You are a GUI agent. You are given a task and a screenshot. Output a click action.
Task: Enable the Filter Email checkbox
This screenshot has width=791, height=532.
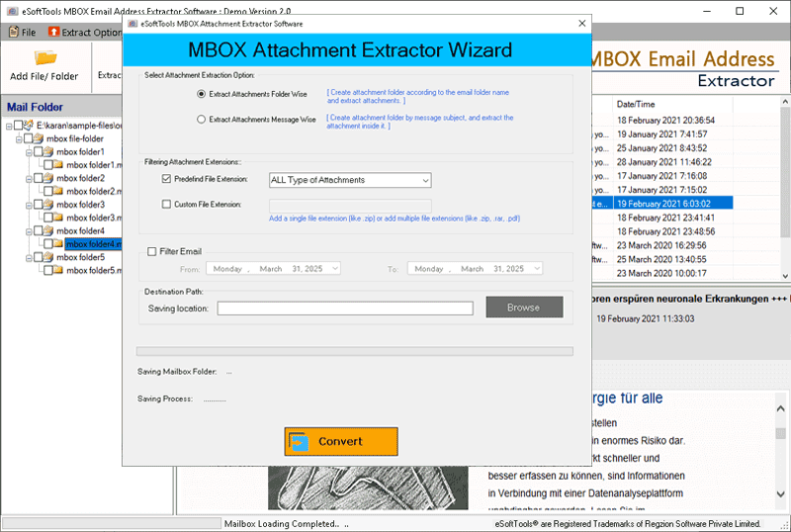pos(152,251)
